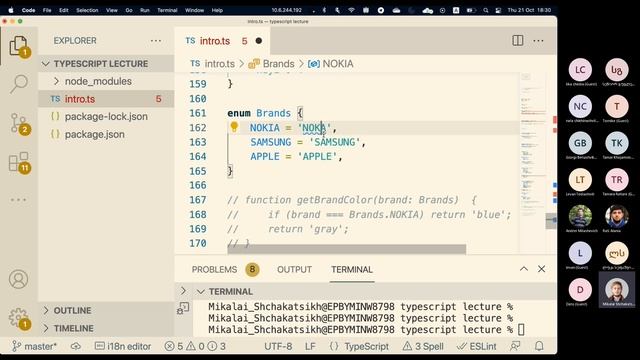
Task: Open package-lock.json file
Action: [x=106, y=116]
